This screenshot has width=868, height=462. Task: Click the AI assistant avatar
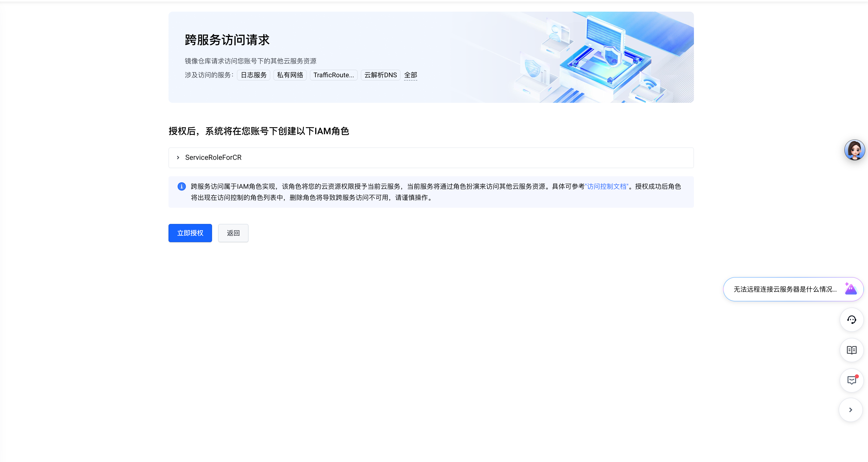point(855,150)
